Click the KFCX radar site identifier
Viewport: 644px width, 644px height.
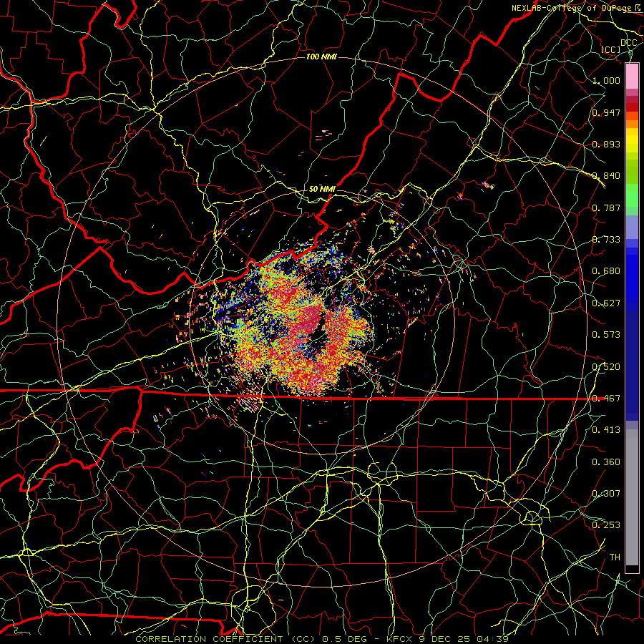pos(401,639)
